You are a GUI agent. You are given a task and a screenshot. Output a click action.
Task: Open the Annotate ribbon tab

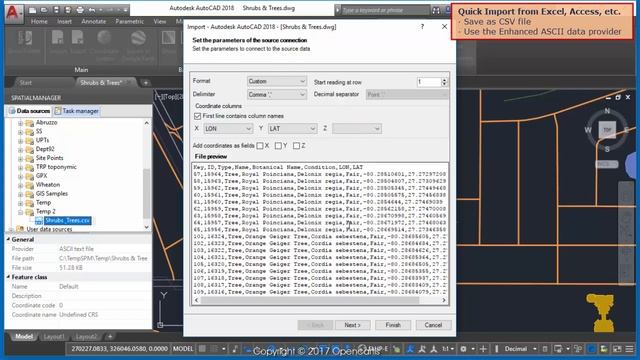(93, 21)
